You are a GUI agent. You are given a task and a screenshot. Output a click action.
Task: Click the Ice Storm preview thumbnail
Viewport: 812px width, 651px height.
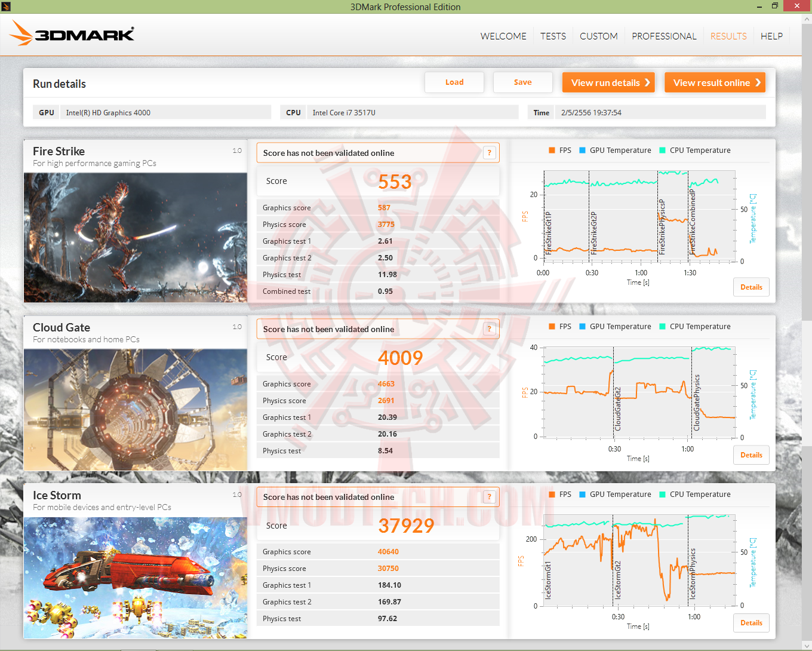(136, 578)
